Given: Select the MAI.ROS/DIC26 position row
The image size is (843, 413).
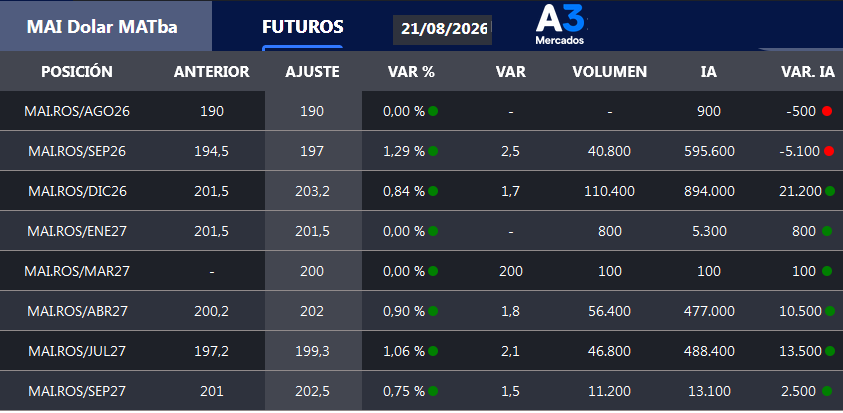Looking at the screenshot, I should (422, 191).
